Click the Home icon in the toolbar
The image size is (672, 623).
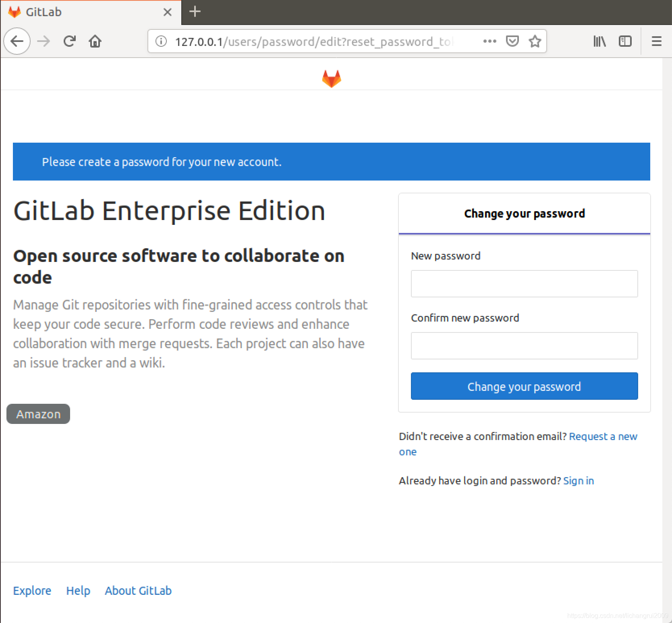(x=95, y=41)
